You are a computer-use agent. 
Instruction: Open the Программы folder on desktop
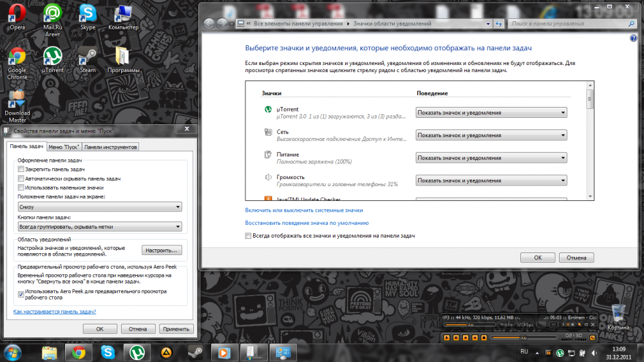pos(123,60)
